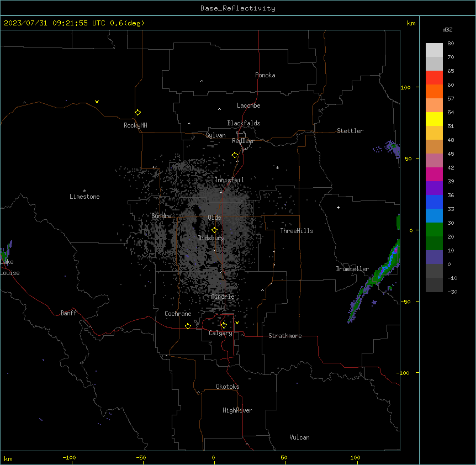
Task: Click the -50 tick on the horizontal km axis
Action: [141, 457]
